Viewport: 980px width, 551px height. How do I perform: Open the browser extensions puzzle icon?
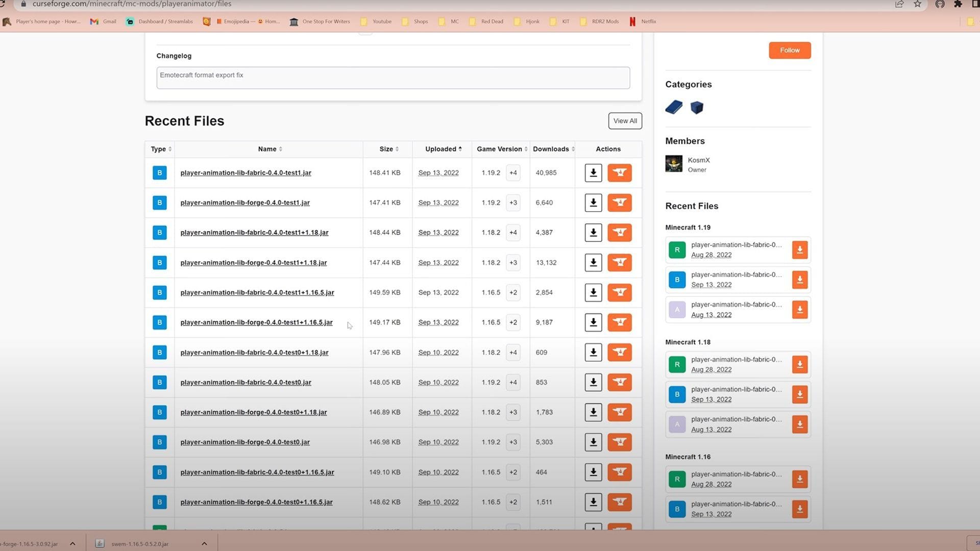coord(958,4)
